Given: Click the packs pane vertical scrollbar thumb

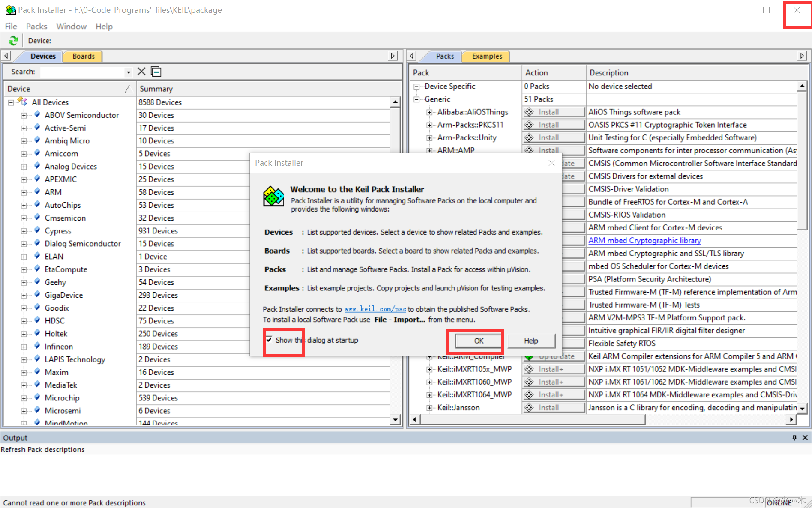Looking at the screenshot, I should coord(802,161).
